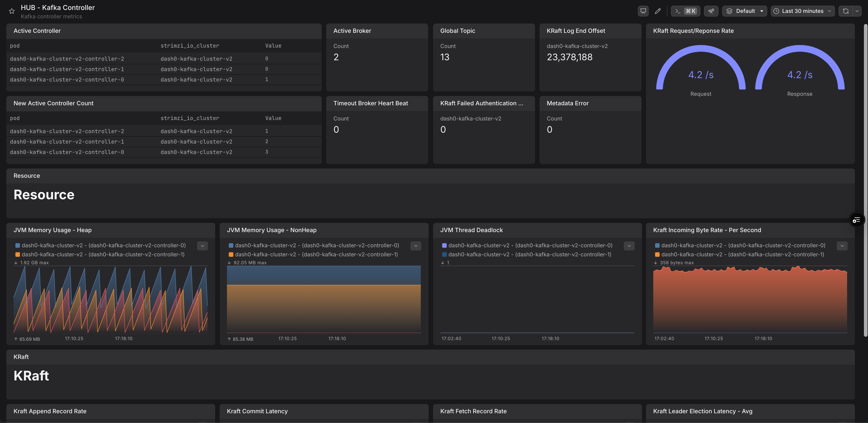Viewport: 868px width, 423px height.
Task: Star the Kafka Controller dashboard as favorite
Action: click(12, 11)
